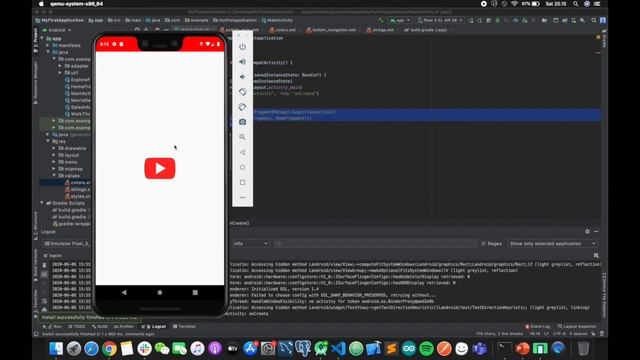Click the emulator power button
The height and width of the screenshot is (360, 640).
(242, 47)
